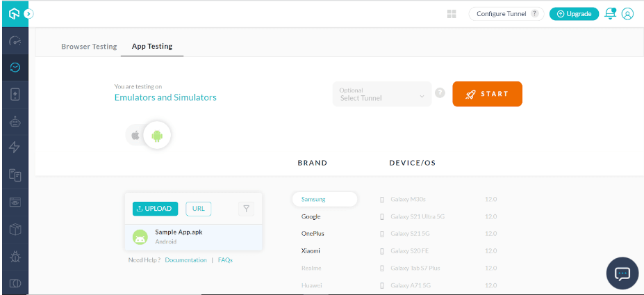Click the bug issue tracker sidebar icon
This screenshot has height=295, width=644.
[x=15, y=256]
